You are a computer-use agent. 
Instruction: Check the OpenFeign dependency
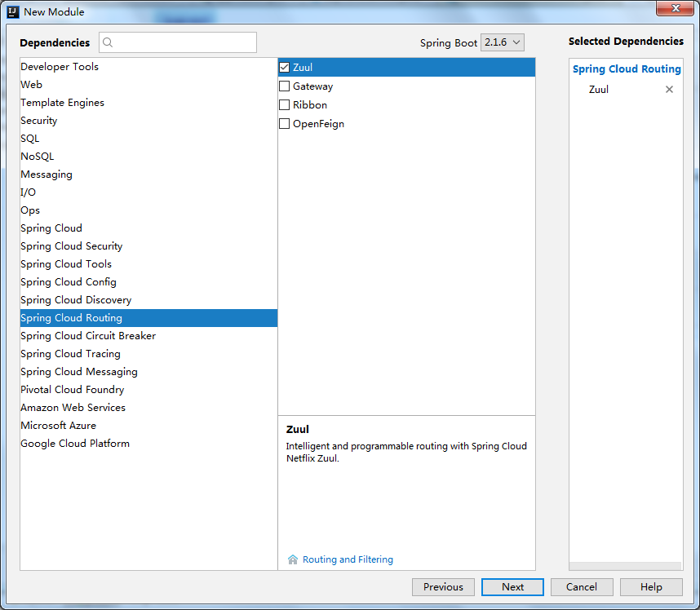[x=285, y=124]
